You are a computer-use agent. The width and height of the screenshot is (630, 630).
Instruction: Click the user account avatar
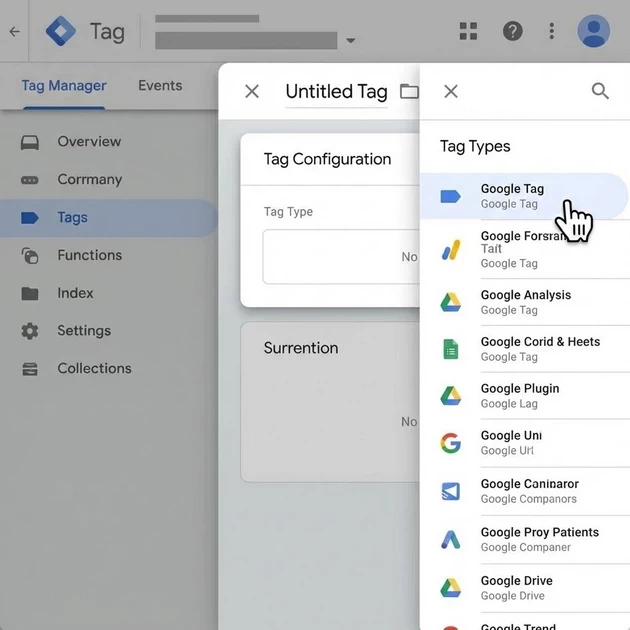click(594, 31)
